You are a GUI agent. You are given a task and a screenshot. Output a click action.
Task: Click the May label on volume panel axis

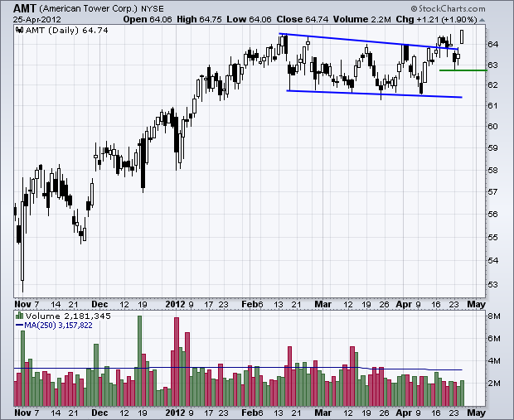click(x=476, y=413)
